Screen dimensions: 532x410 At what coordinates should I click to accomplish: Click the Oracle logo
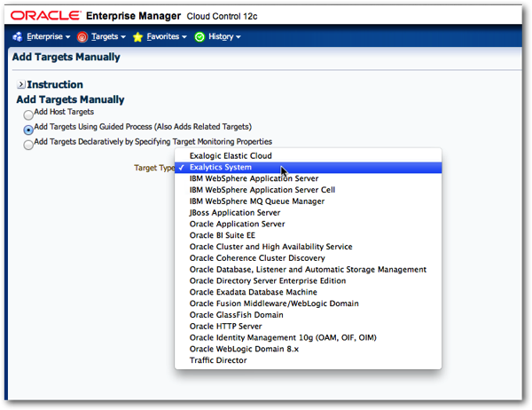46,16
